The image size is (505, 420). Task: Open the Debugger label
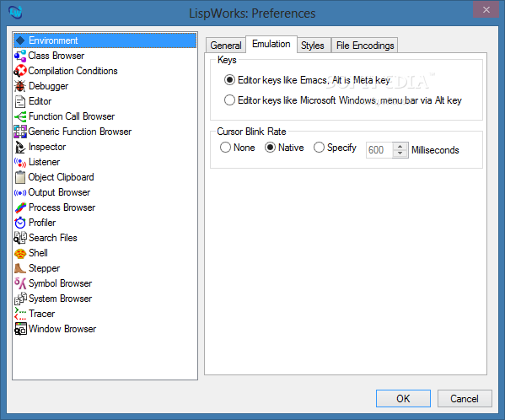[48, 86]
